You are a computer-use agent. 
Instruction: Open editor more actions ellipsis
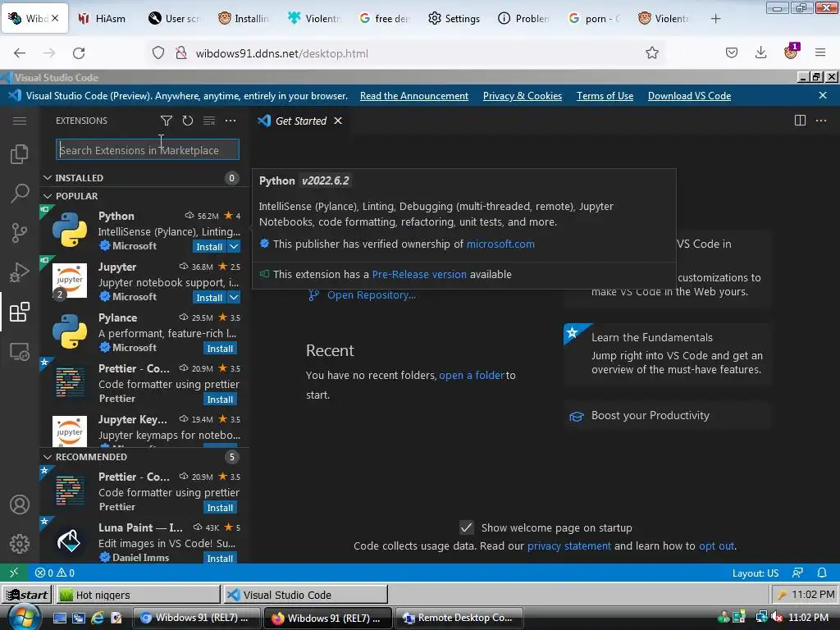click(821, 121)
